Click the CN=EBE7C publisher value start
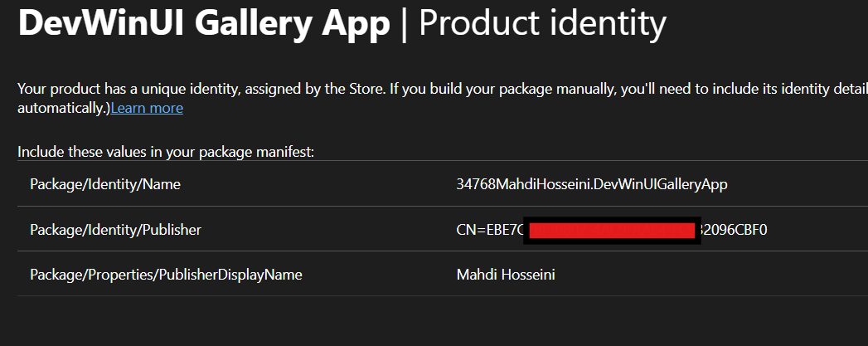The width and height of the screenshot is (868, 346). [x=489, y=229]
